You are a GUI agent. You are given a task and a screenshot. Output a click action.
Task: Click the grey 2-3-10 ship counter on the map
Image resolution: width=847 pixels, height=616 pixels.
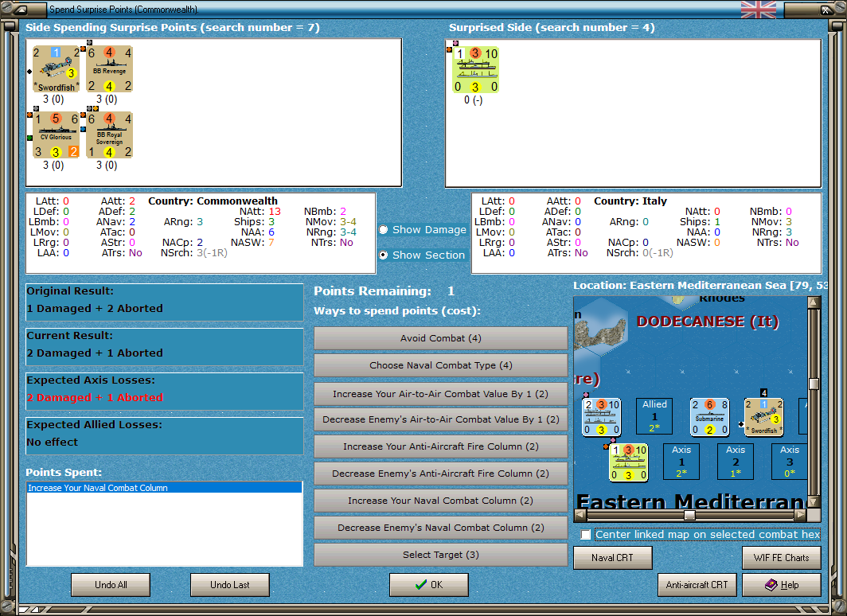[x=601, y=417]
